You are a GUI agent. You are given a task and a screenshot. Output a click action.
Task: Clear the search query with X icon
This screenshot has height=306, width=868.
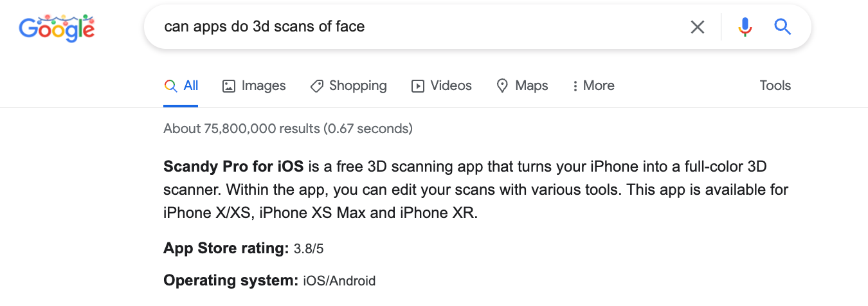coord(697,27)
